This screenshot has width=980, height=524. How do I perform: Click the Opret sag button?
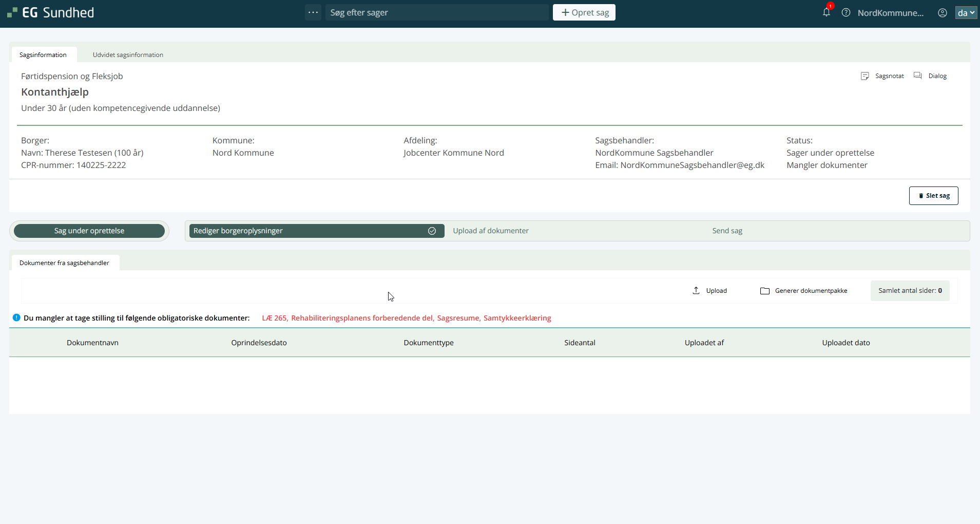(584, 12)
